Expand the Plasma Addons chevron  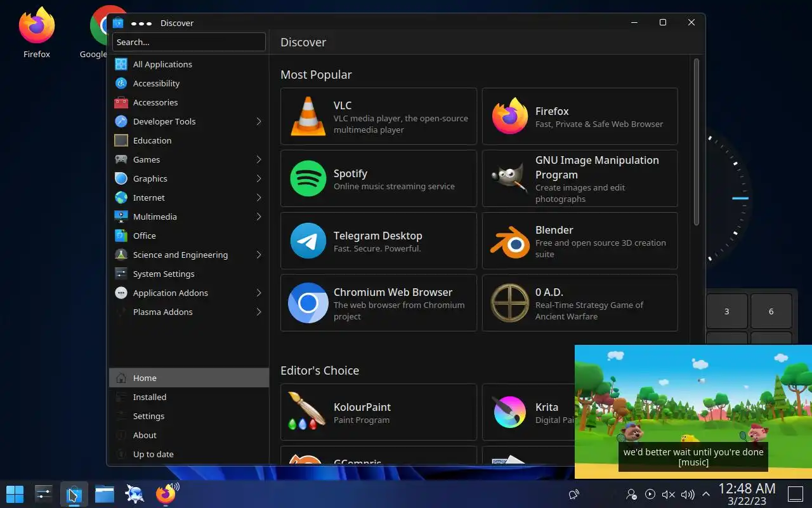259,312
